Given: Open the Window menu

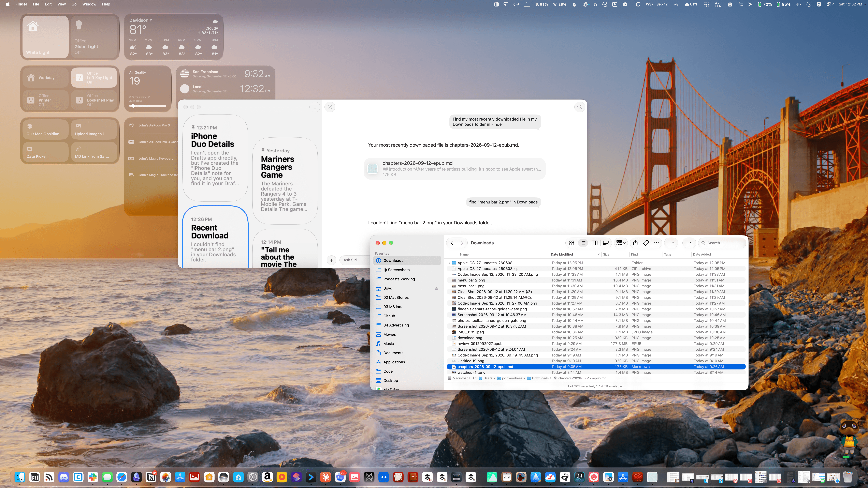Looking at the screenshot, I should (89, 4).
